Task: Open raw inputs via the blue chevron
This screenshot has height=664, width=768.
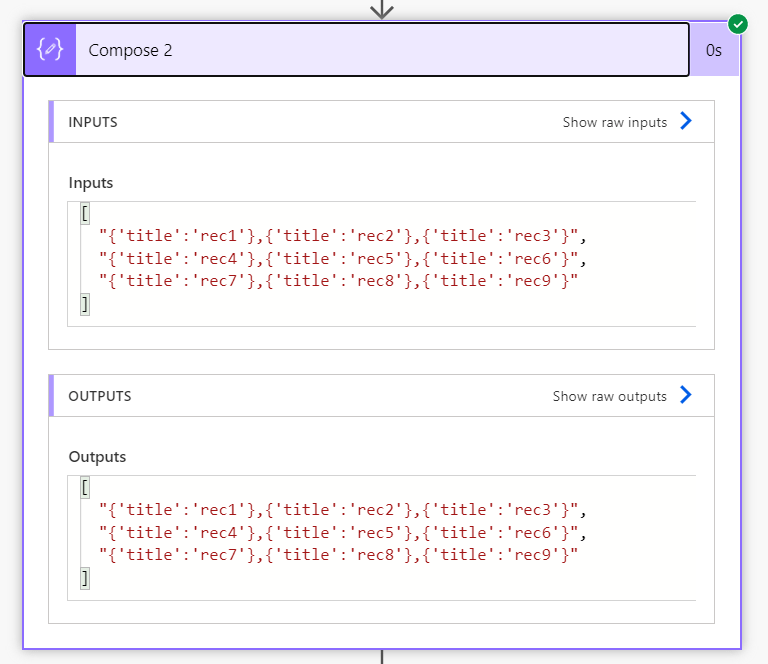Action: click(x=686, y=120)
